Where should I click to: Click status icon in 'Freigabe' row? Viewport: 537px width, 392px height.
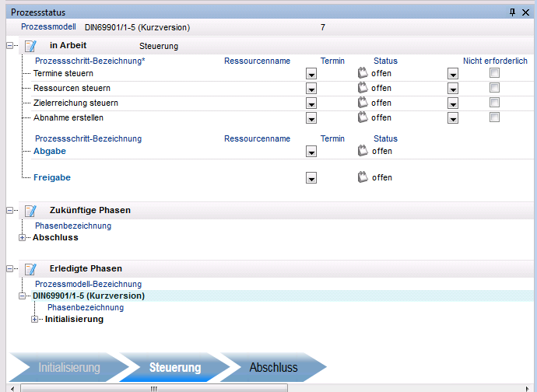(363, 177)
